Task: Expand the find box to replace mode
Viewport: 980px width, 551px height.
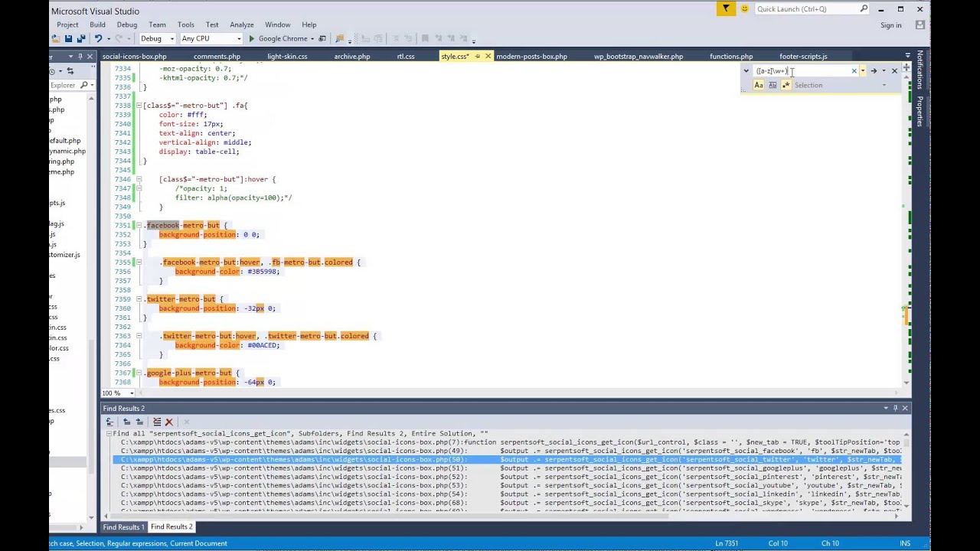Action: coord(746,70)
